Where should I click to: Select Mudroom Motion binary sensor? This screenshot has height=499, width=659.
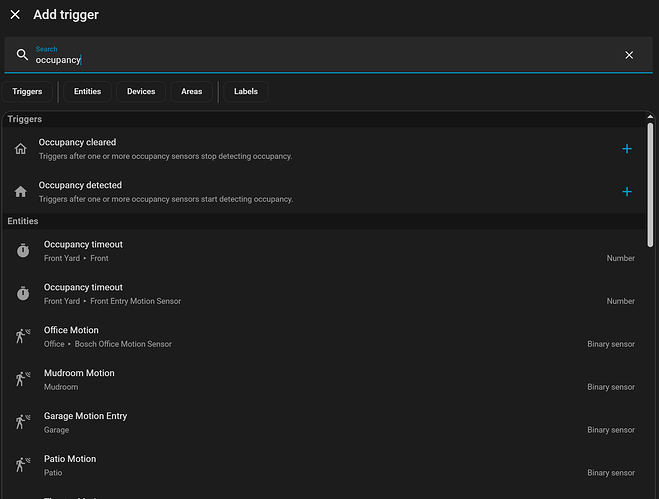[x=300, y=380]
